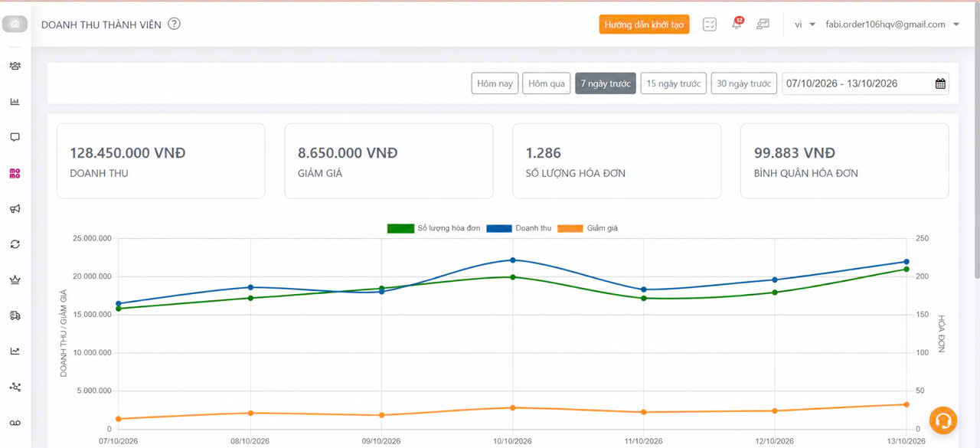Image resolution: width=980 pixels, height=448 pixels.
Task: Click the date range input field
Action: (x=865, y=83)
